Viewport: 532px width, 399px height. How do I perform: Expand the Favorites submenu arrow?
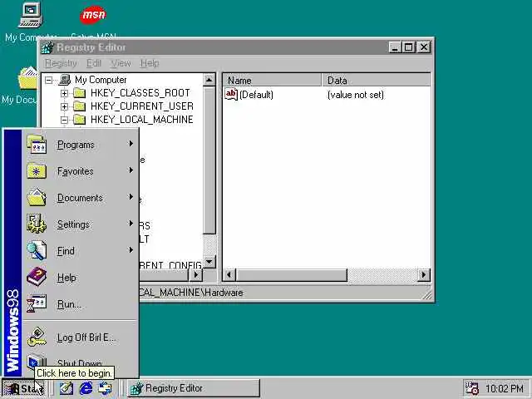click(x=131, y=170)
